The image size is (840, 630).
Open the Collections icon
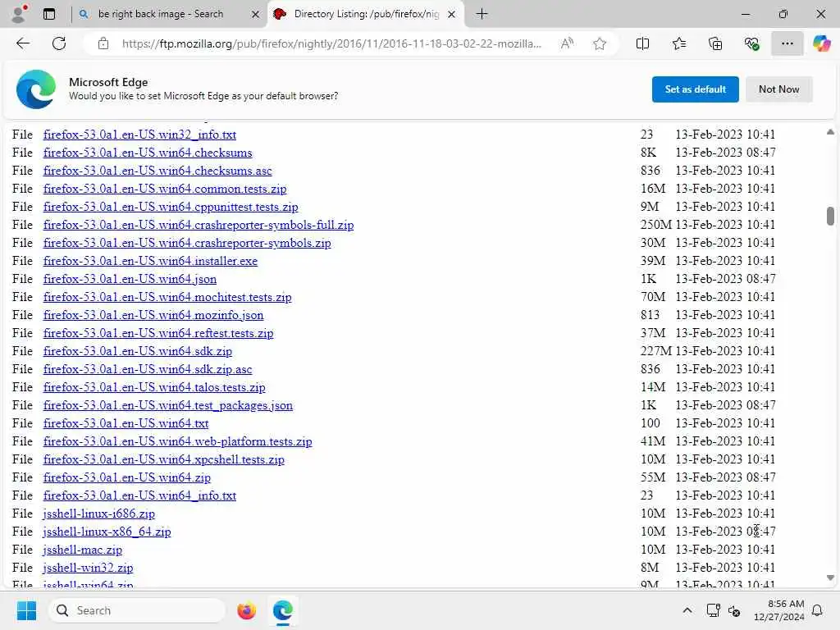pyautogui.click(x=715, y=43)
